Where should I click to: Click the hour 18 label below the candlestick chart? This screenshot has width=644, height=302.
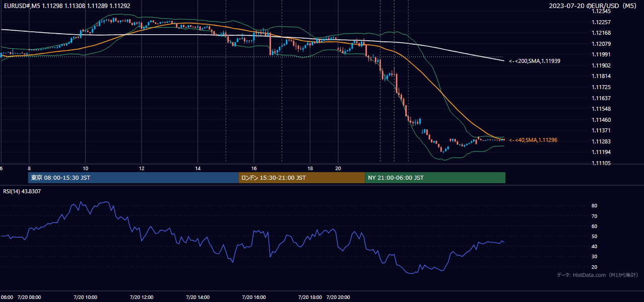pyautogui.click(x=310, y=168)
